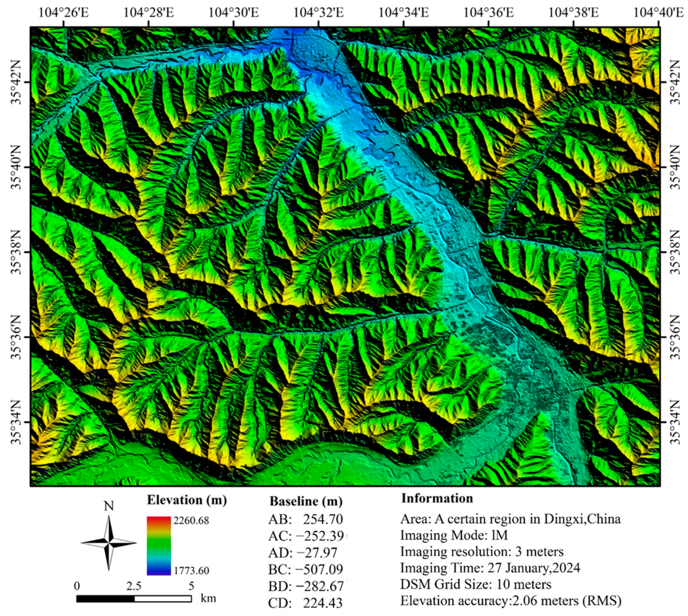Click the DSM Grid Size 10 meters line

coord(476,584)
